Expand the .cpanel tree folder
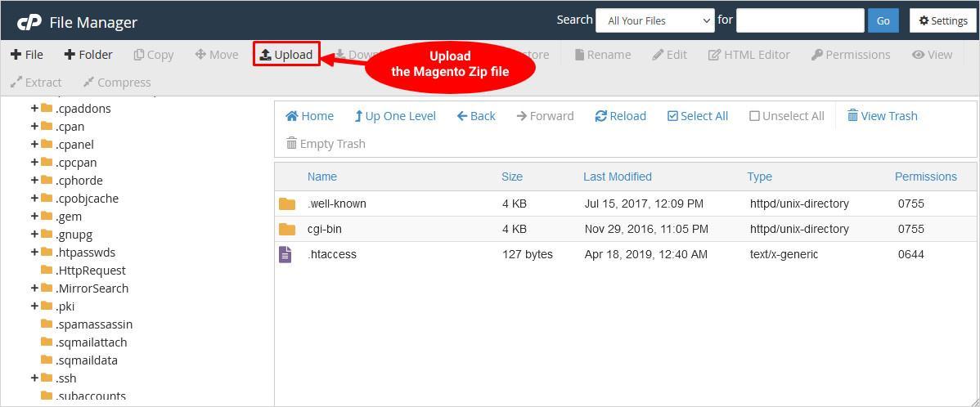Image resolution: width=980 pixels, height=407 pixels. (34, 144)
